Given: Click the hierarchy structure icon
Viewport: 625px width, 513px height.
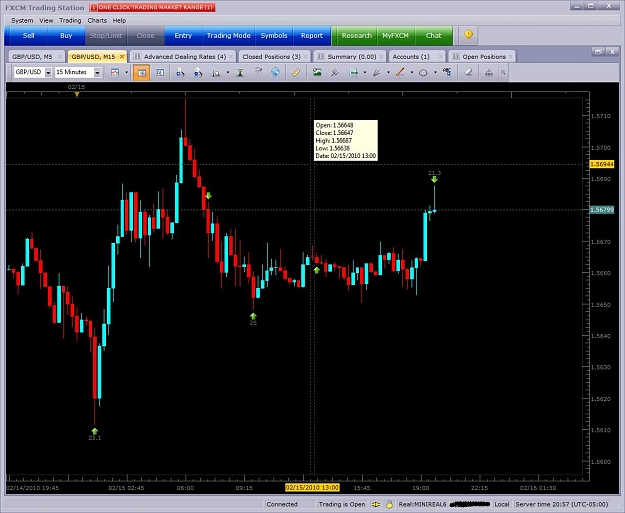Looking at the screenshot, I should coord(489,73).
